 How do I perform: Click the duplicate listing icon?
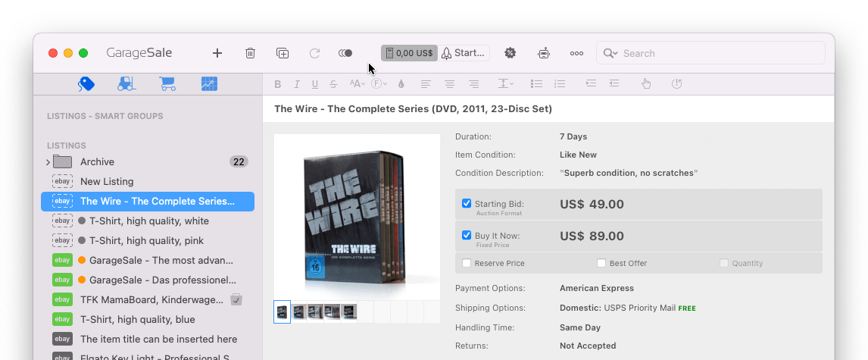click(x=283, y=53)
